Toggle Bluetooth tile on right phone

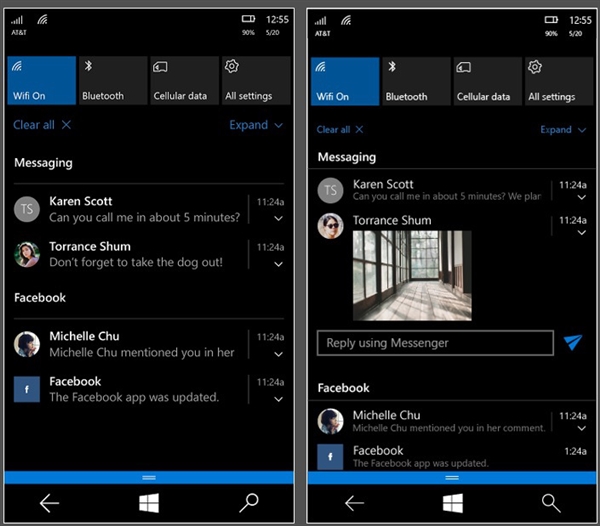(x=416, y=81)
